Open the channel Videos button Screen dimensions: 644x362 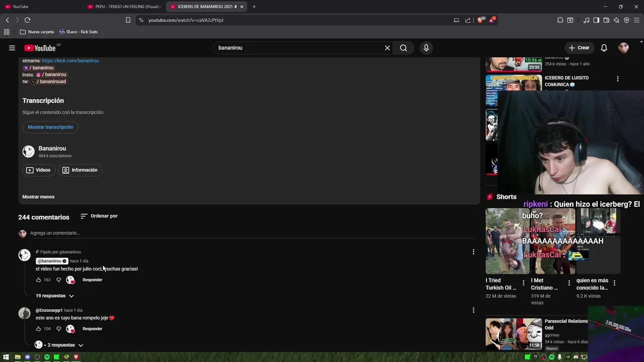point(39,170)
